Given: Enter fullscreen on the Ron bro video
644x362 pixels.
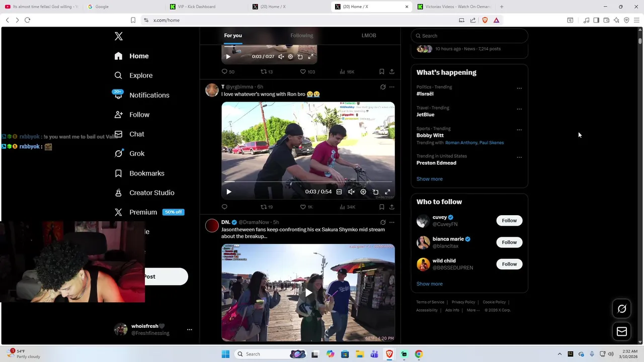Looking at the screenshot, I should (387, 192).
